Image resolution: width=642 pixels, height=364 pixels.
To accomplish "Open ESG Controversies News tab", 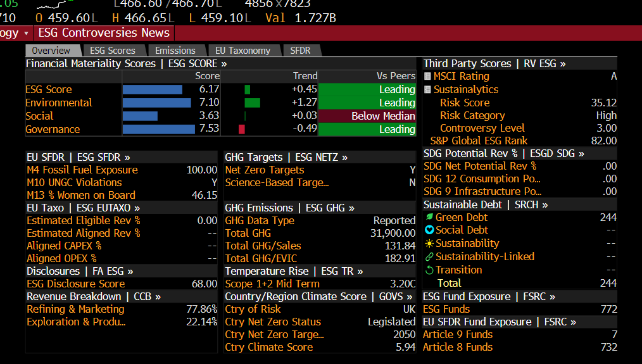I will tap(104, 33).
